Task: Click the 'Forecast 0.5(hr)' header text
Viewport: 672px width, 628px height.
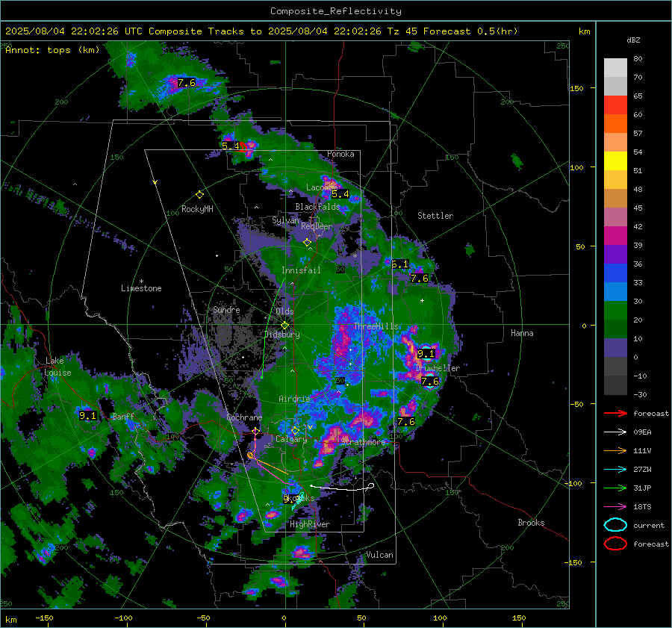Action: pos(470,31)
